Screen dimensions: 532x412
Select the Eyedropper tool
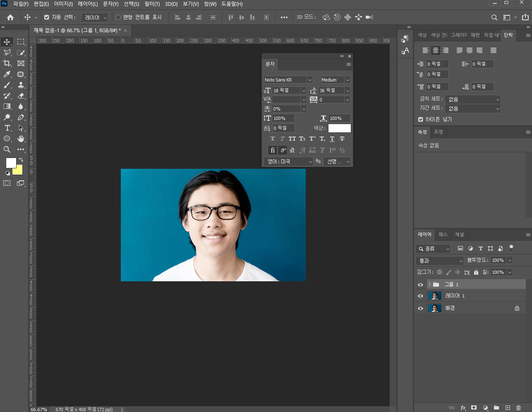pyautogui.click(x=7, y=74)
